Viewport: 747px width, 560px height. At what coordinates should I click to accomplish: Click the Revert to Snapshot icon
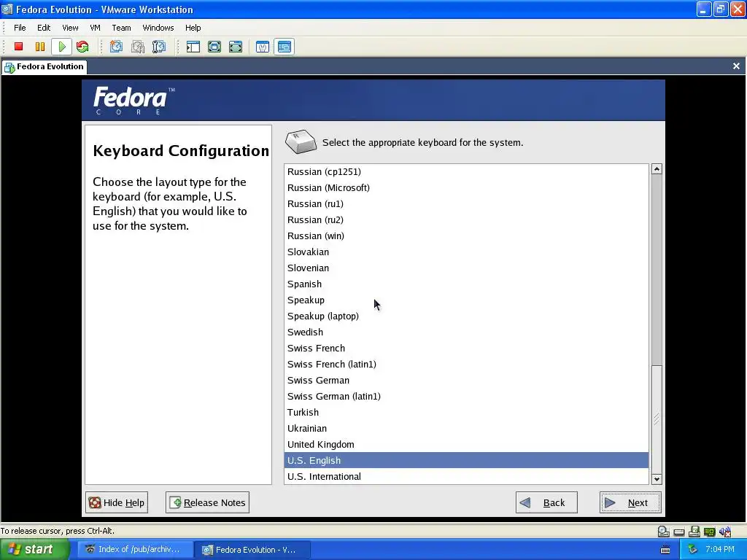point(138,47)
